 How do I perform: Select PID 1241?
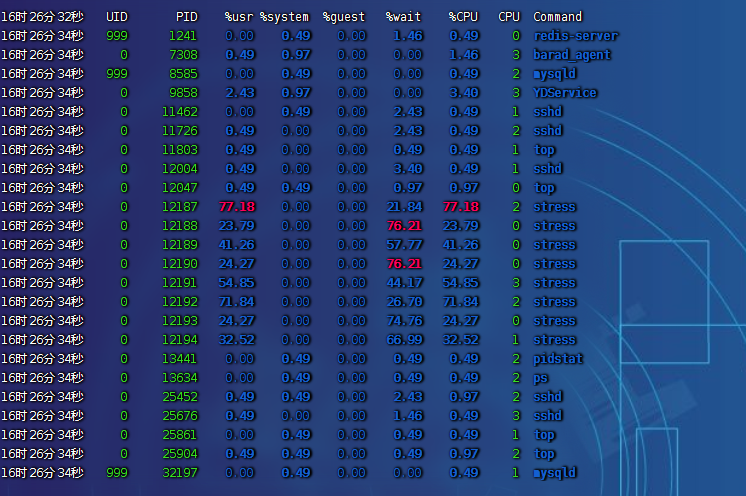pyautogui.click(x=183, y=36)
